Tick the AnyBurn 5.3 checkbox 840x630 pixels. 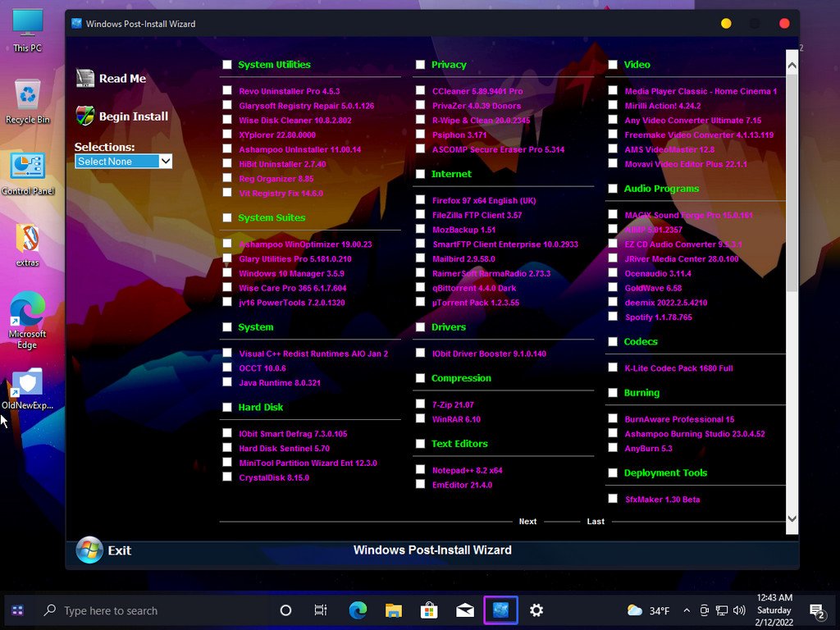pyautogui.click(x=613, y=448)
